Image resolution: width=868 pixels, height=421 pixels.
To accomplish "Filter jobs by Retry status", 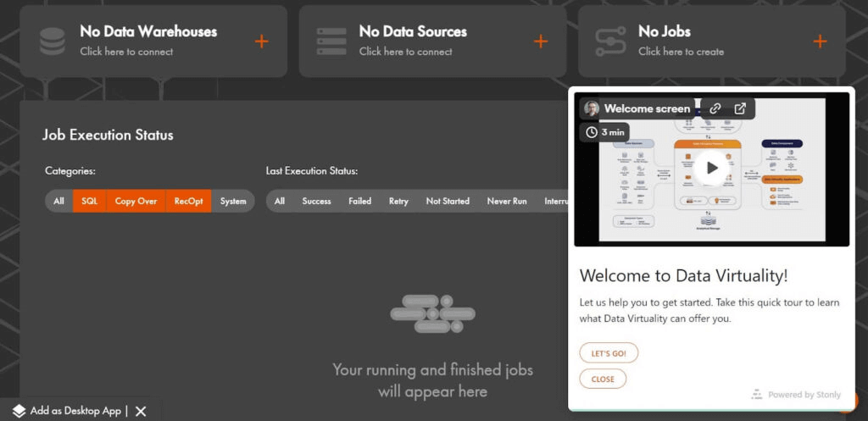I will [x=398, y=201].
